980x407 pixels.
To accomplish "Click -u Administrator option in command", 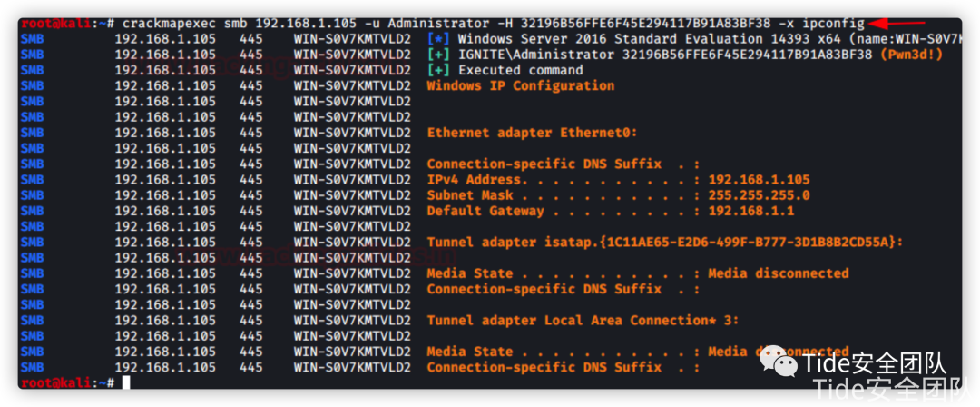I will pyautogui.click(x=435, y=24).
